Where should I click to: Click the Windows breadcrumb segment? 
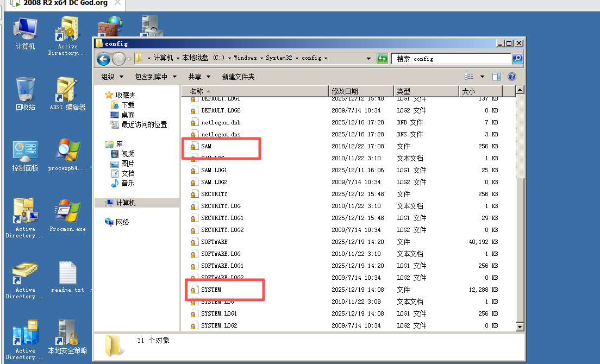pos(245,58)
